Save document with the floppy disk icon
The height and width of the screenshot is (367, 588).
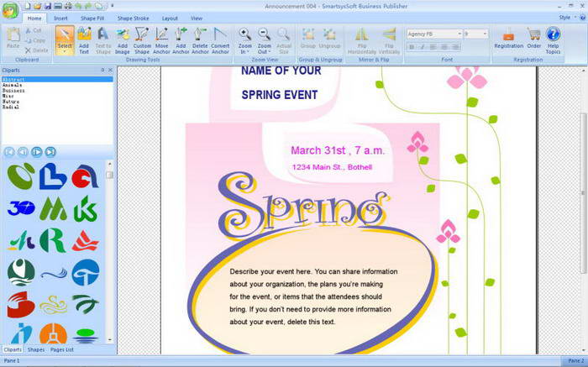(x=48, y=6)
